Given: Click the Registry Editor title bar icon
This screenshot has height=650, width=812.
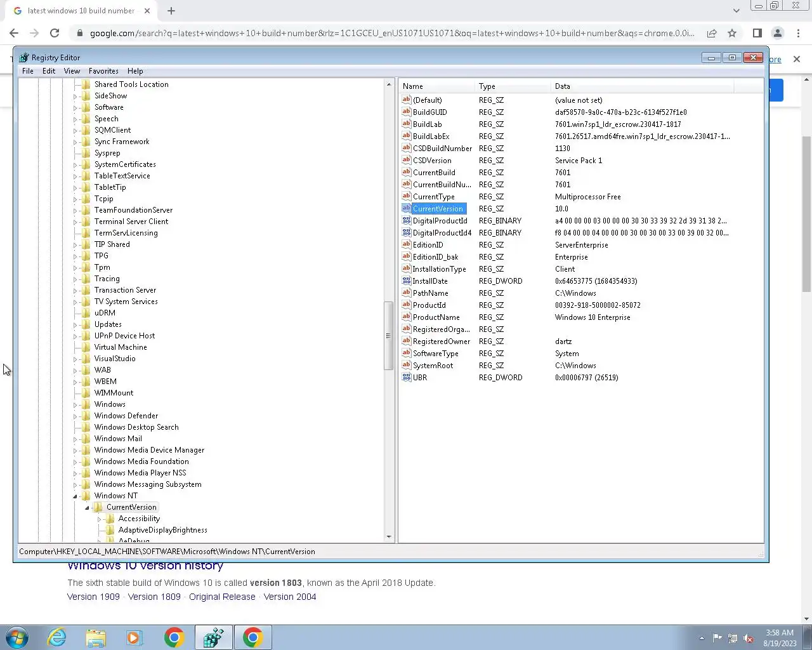Looking at the screenshot, I should tap(24, 57).
